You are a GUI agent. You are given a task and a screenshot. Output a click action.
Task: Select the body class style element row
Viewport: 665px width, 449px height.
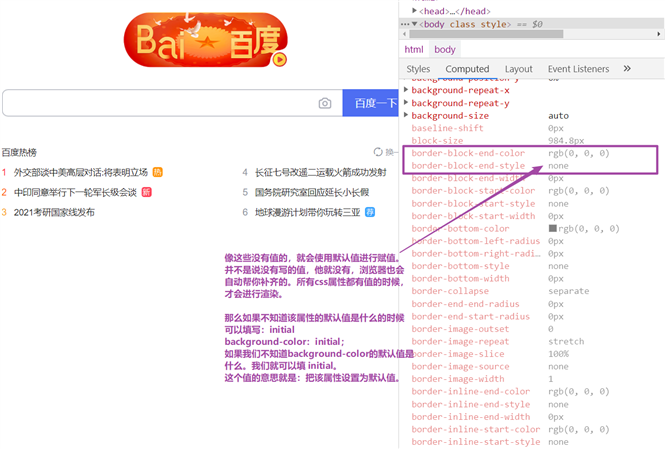[x=532, y=24]
